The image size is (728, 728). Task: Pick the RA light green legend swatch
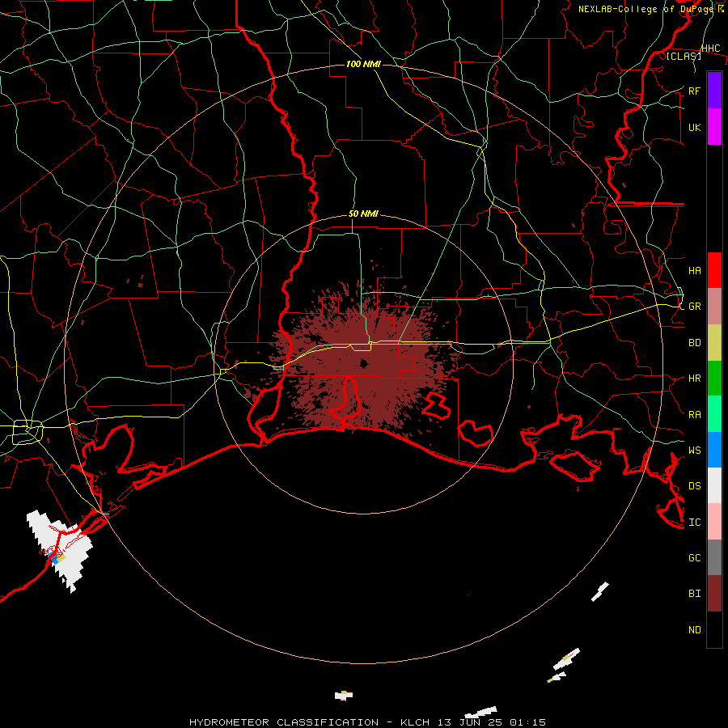point(714,414)
